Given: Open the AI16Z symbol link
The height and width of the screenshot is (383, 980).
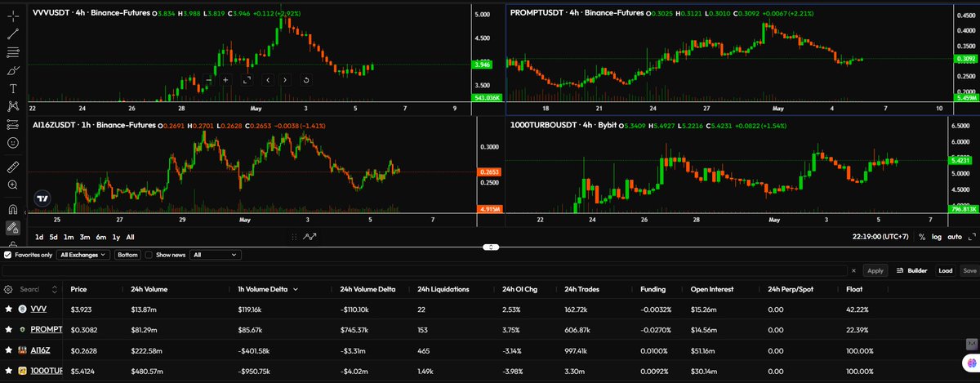Looking at the screenshot, I should pos(40,350).
